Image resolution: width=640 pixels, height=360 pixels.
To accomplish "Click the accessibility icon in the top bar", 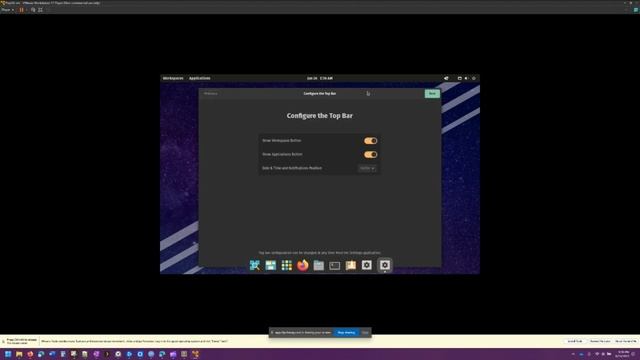I will (446, 78).
